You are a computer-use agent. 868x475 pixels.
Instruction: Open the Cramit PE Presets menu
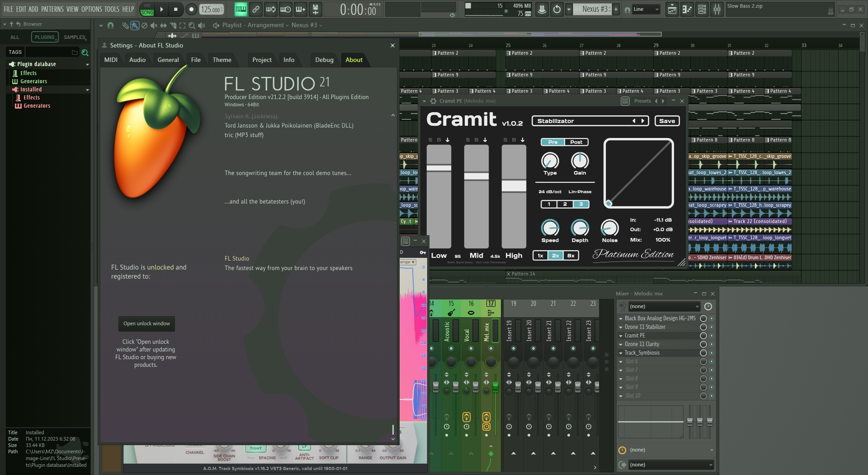(642, 101)
